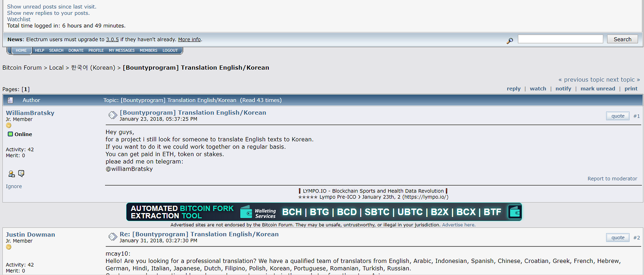Open Re: Bountyprogram reply title link
This screenshot has height=275, width=644.
(x=199, y=234)
